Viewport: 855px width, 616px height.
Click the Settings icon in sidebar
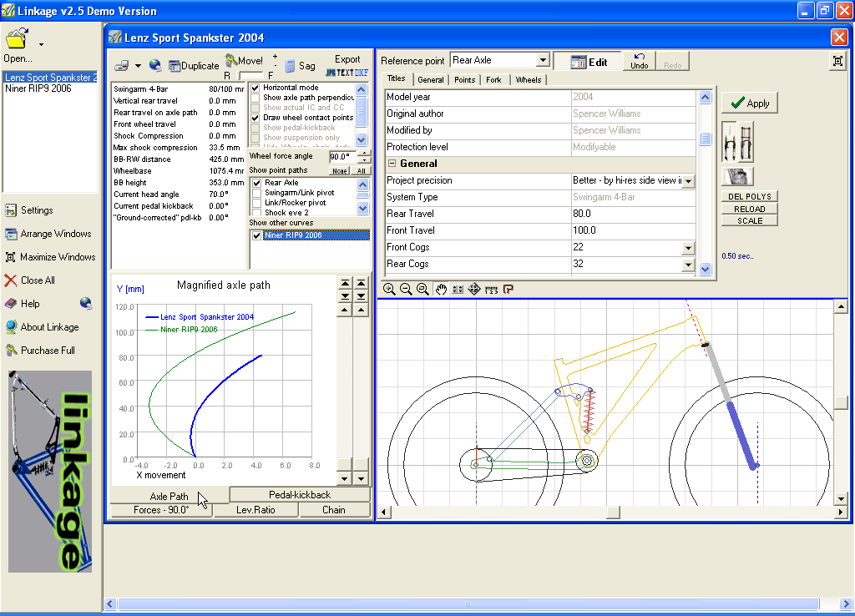[x=10, y=210]
